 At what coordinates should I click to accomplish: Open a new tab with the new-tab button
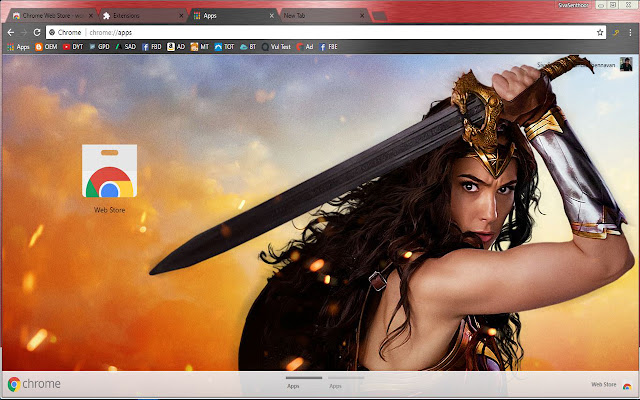[380, 16]
